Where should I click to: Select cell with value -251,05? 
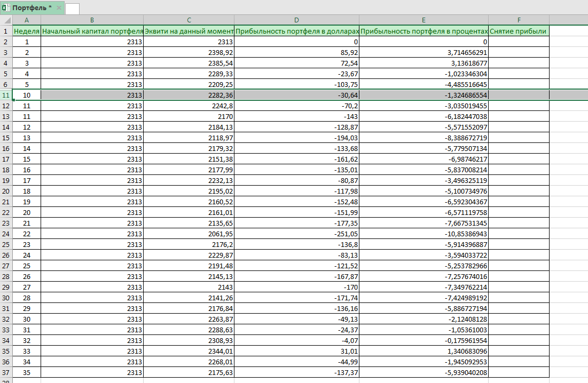tap(297, 234)
